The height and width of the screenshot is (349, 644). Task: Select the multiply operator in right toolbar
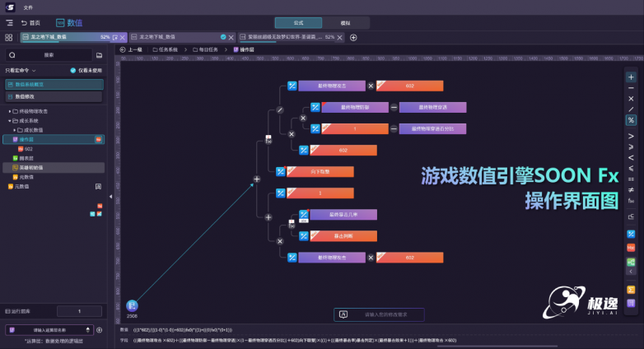pos(631,98)
